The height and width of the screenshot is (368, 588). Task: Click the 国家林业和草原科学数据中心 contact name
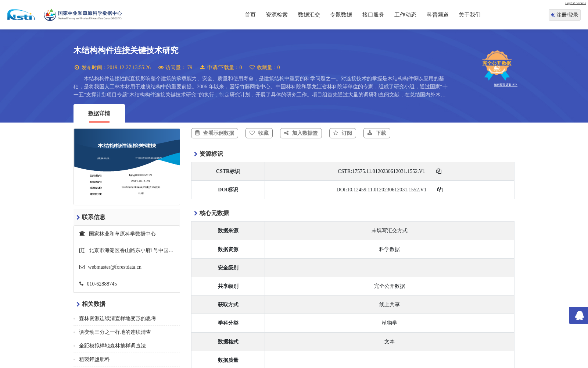tap(122, 234)
